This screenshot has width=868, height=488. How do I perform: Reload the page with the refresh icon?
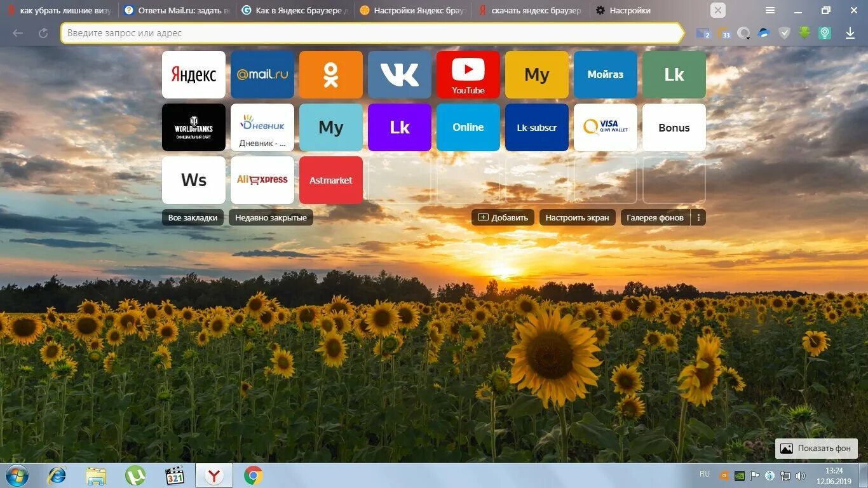point(43,33)
